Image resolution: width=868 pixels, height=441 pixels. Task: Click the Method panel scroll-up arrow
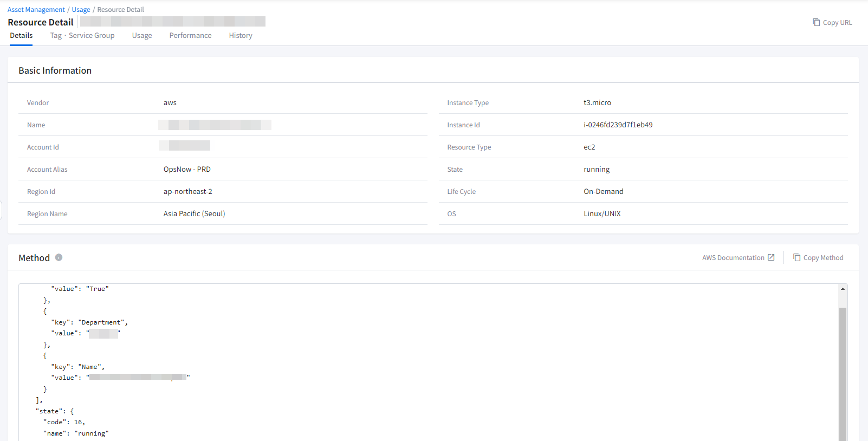843,289
